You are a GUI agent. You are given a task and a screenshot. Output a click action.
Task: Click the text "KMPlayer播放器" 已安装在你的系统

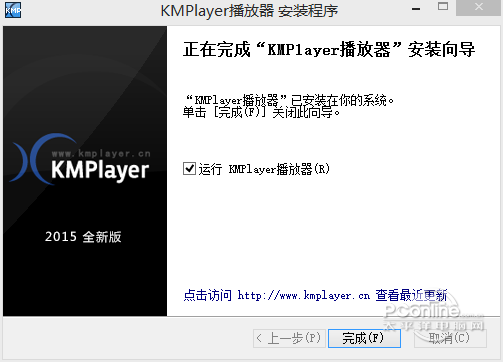[289, 100]
